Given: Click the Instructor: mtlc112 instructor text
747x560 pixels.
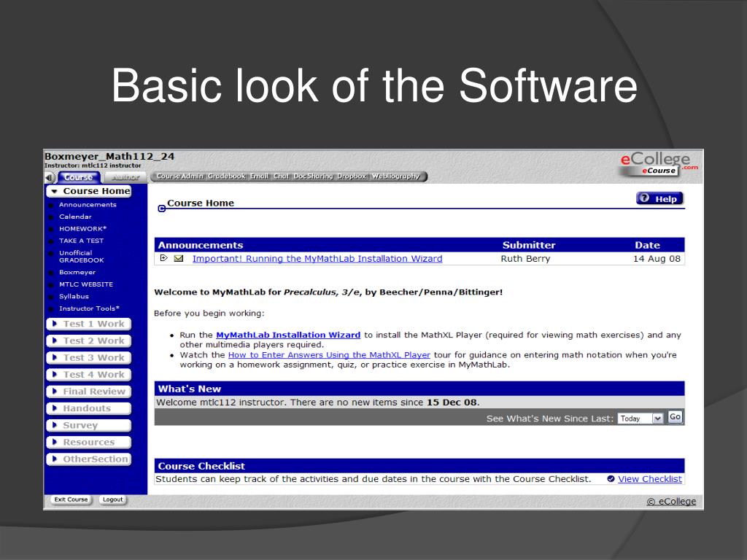Looking at the screenshot, I should 93,166.
